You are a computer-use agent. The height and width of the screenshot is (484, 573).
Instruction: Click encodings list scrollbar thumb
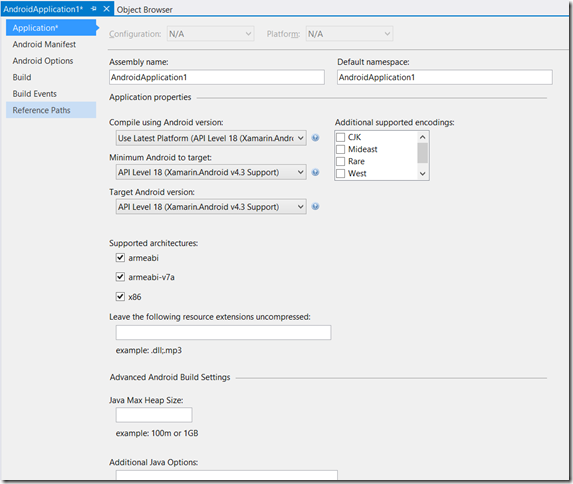point(422,153)
